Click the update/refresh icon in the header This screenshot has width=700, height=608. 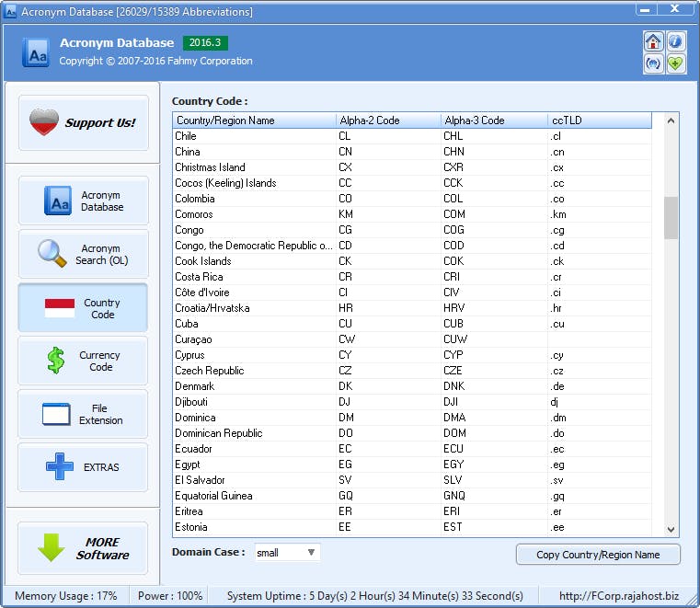653,63
